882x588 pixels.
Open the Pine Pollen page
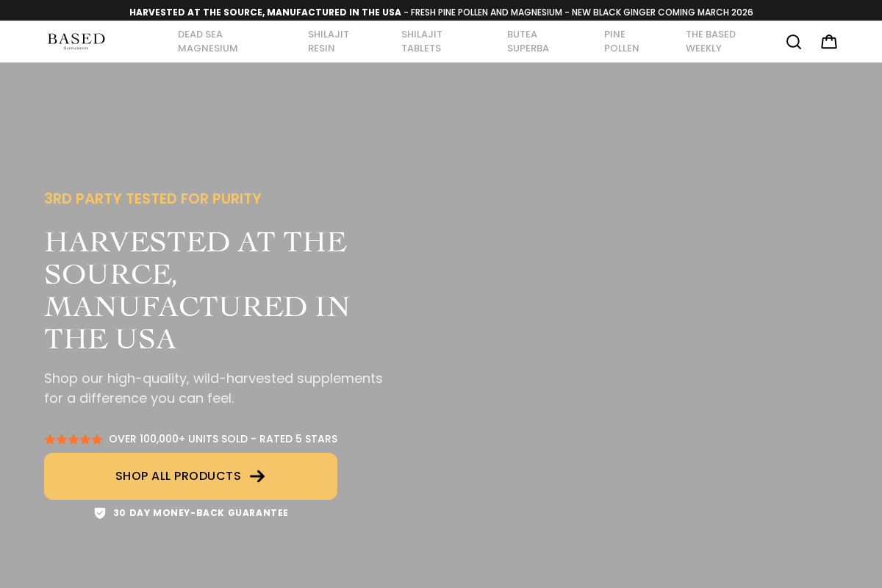(x=621, y=41)
